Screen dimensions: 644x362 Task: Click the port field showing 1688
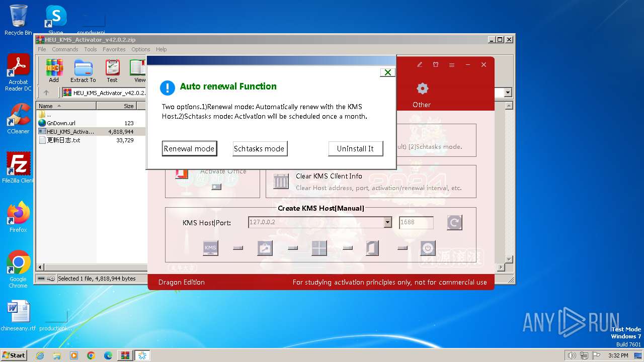click(416, 222)
